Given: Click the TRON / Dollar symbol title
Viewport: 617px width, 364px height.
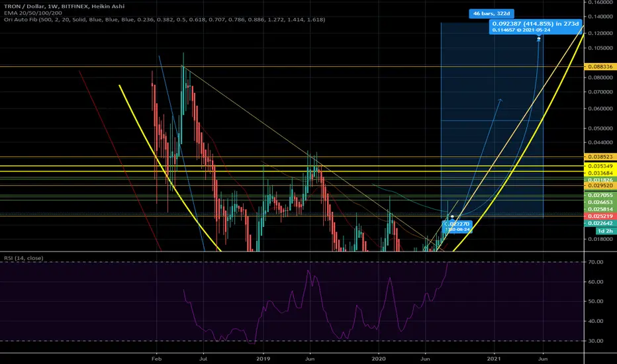Looking at the screenshot, I should (x=64, y=7).
